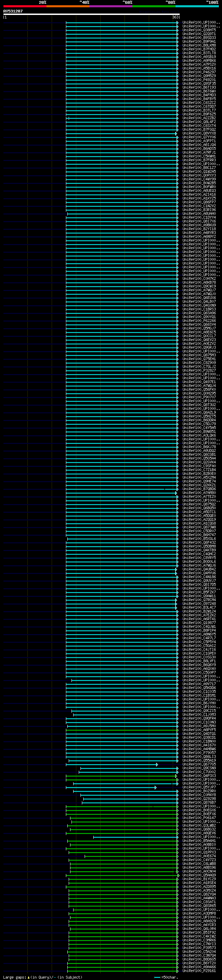Screen dimensions: 222x980
Task: Select the UniRef100_P39573 label
Action: [199, 948]
